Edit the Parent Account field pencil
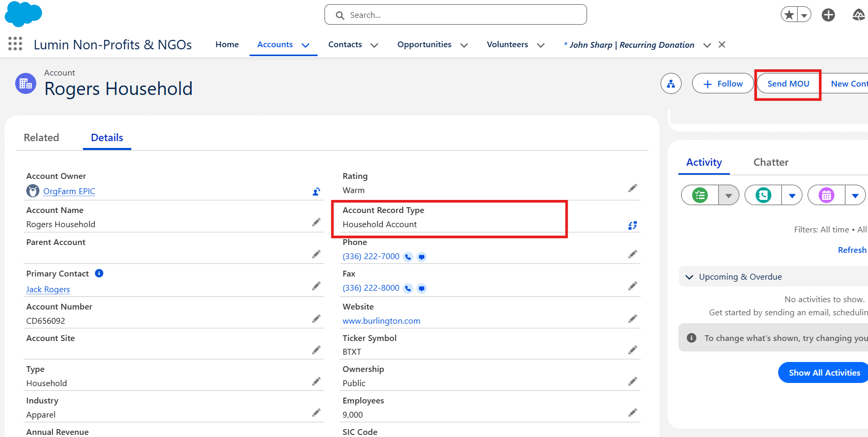868x437 pixels. click(x=316, y=254)
